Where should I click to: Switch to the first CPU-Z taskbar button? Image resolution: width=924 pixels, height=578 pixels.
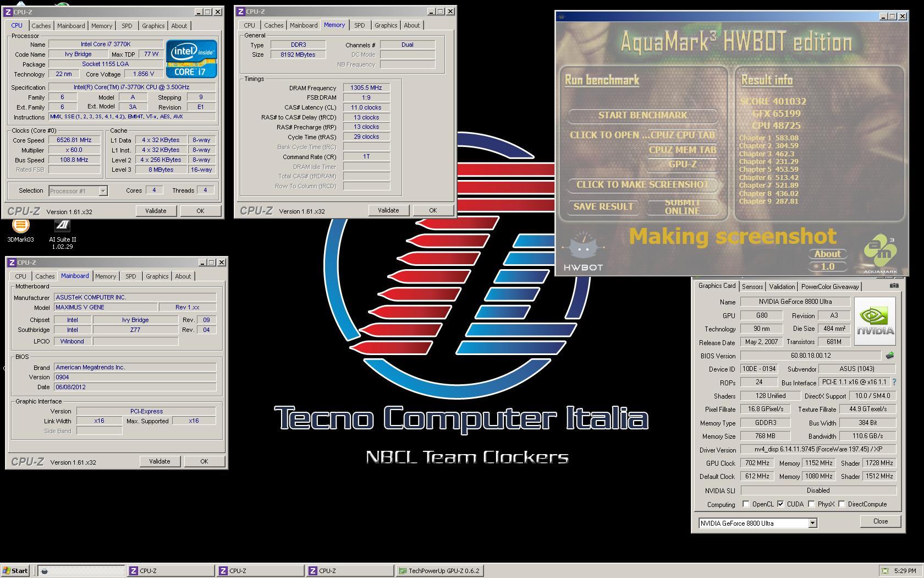click(171, 571)
